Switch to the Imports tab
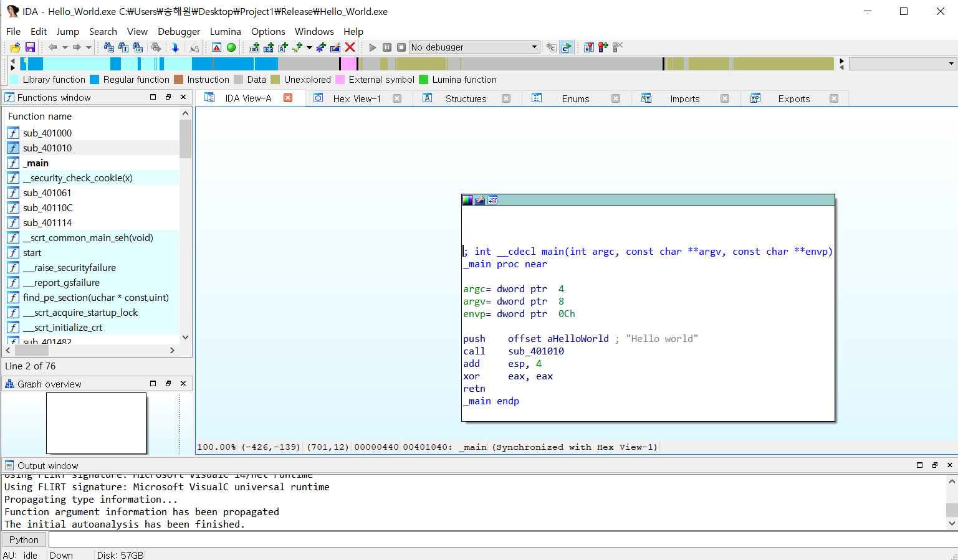This screenshot has width=958, height=560. pos(684,98)
